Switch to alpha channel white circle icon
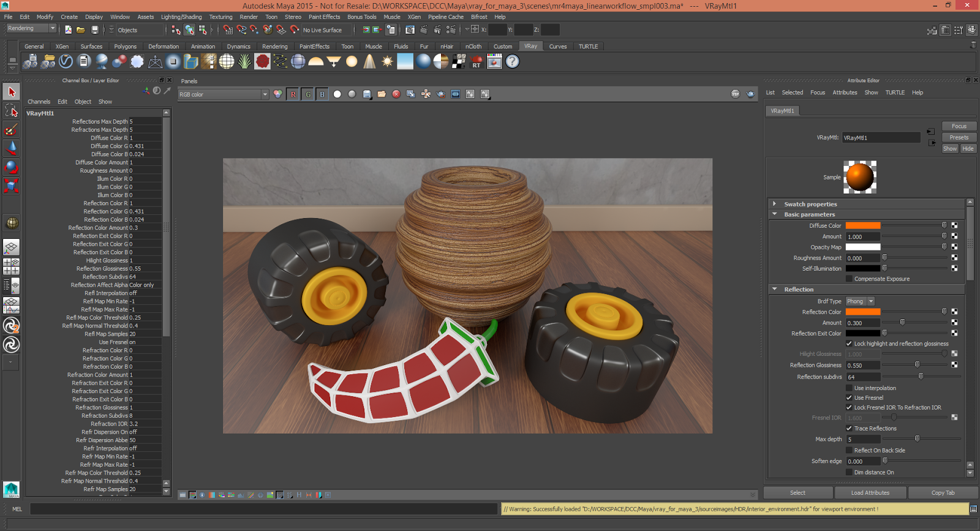 point(337,94)
